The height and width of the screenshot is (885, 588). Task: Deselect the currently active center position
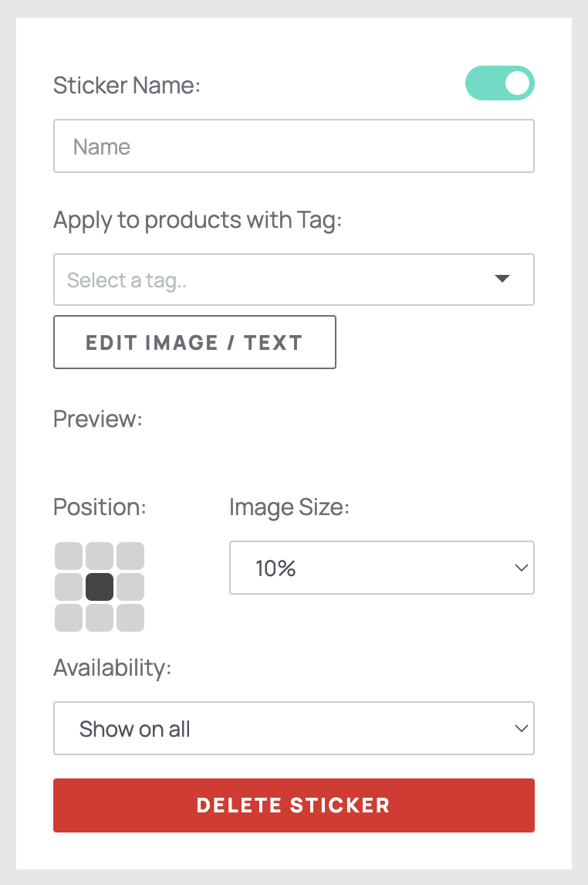click(x=100, y=586)
